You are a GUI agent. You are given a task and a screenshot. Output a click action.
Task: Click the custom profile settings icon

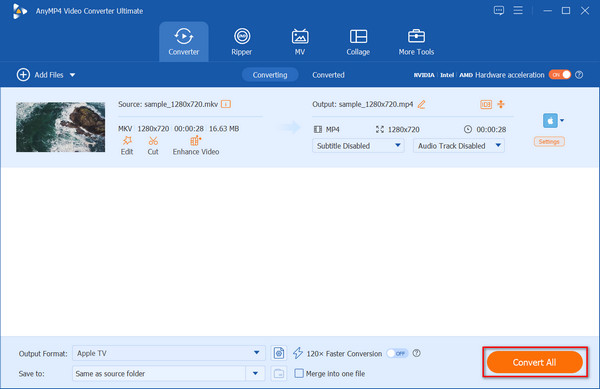[279, 353]
